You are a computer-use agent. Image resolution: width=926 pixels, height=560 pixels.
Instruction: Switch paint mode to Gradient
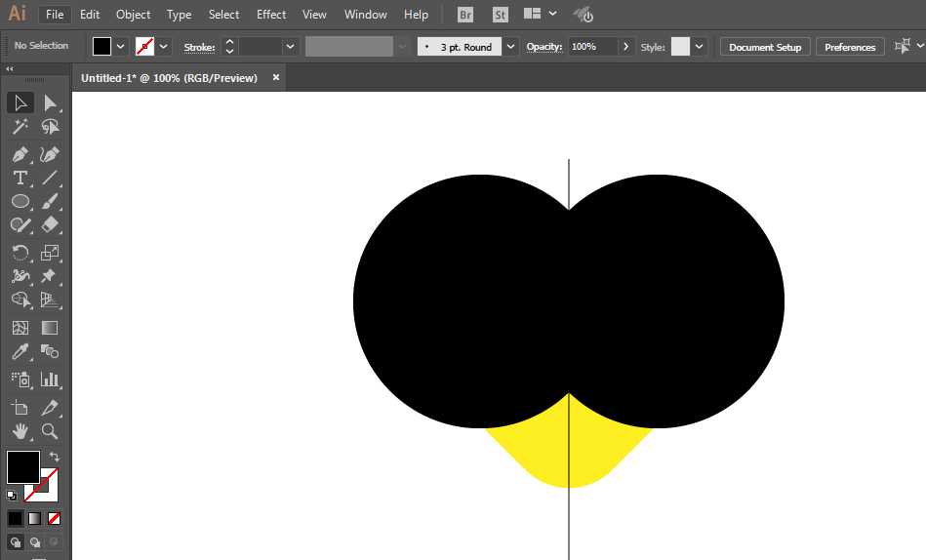(x=35, y=518)
